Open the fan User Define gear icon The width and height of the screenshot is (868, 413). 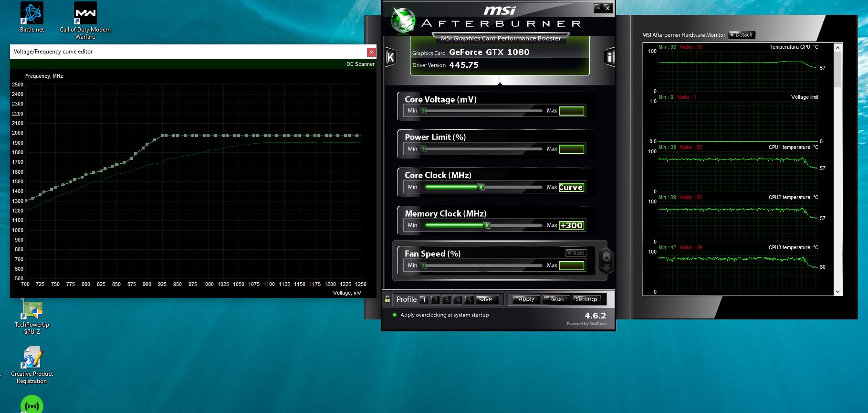coord(606,261)
